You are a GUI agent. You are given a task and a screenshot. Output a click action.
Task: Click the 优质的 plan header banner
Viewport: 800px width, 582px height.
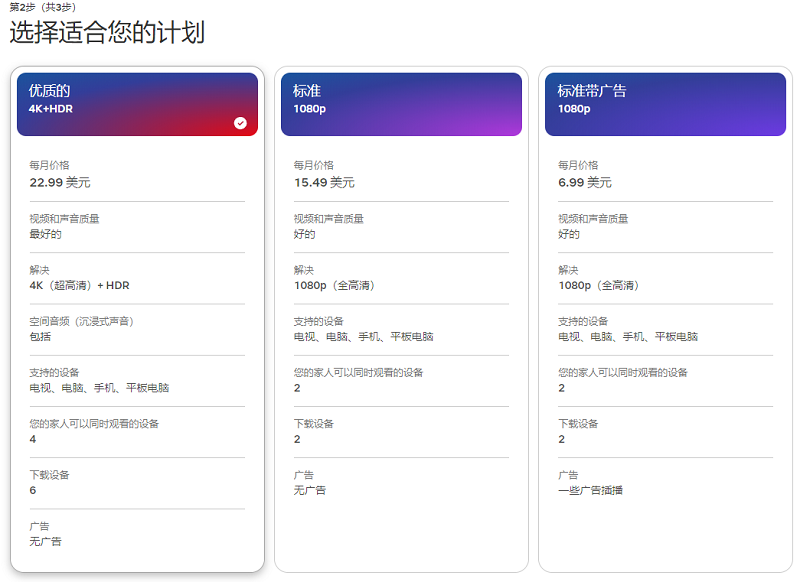coord(137,103)
